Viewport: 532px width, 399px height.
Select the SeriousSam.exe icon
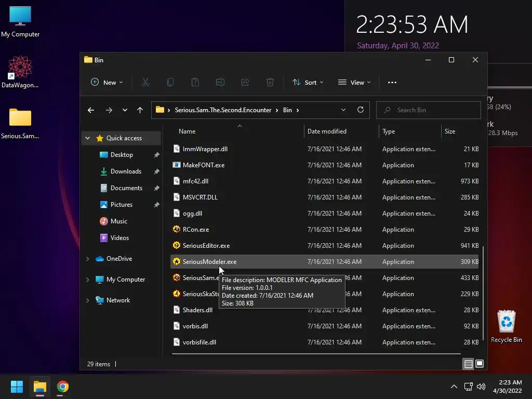click(x=177, y=277)
